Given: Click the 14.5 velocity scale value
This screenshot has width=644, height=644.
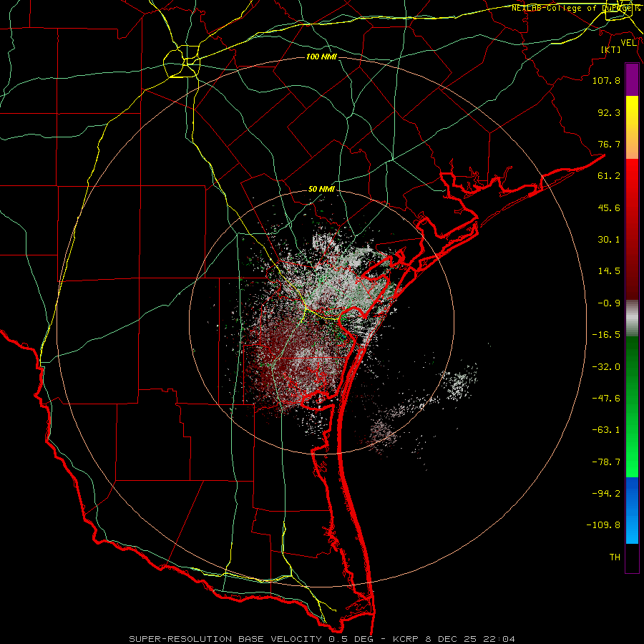Looking at the screenshot, I should tap(609, 271).
